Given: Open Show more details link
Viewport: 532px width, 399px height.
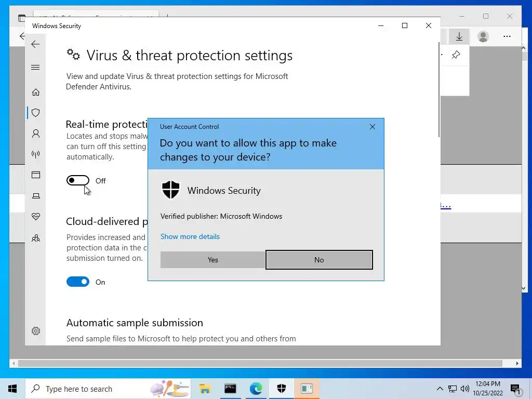Looking at the screenshot, I should (x=190, y=236).
